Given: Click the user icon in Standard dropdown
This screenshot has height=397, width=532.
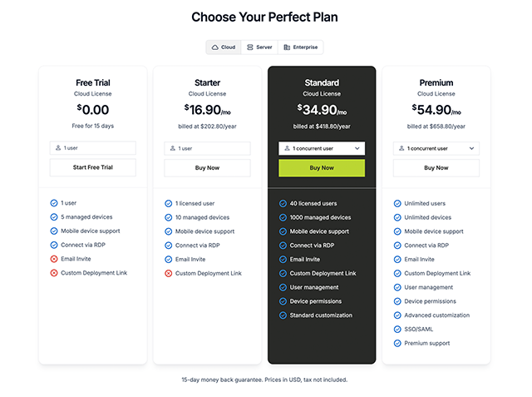Looking at the screenshot, I should (x=287, y=148).
